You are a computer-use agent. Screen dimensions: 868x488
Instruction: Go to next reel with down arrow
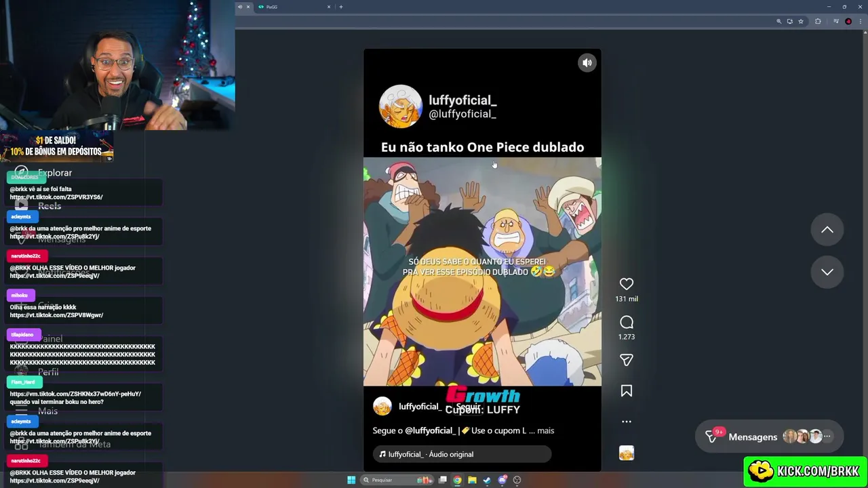[x=827, y=272]
